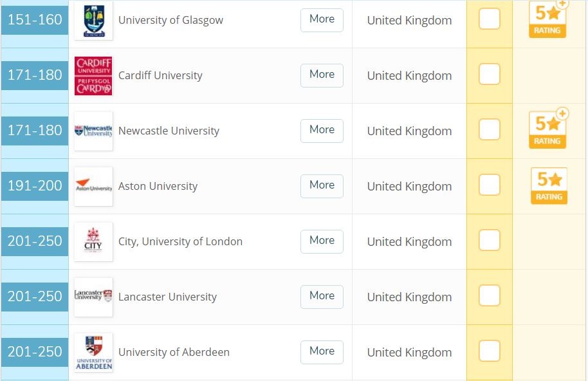The height and width of the screenshot is (381, 588).
Task: Click the City University of London logo
Action: (x=93, y=241)
